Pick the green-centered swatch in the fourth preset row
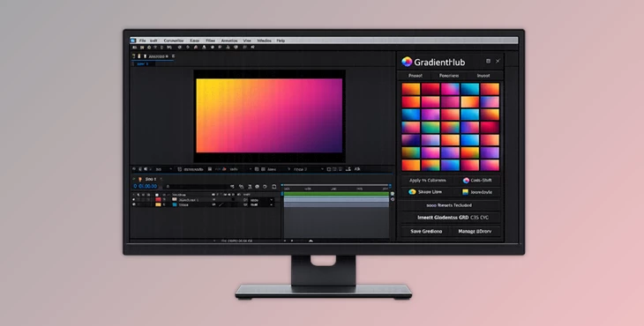The height and width of the screenshot is (326, 644). (431, 127)
